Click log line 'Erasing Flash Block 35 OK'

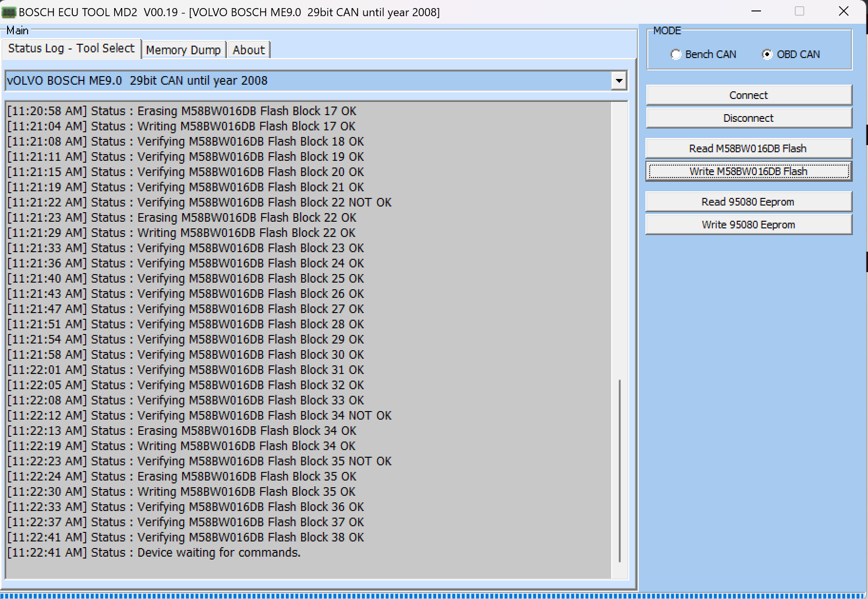pyautogui.click(x=182, y=476)
